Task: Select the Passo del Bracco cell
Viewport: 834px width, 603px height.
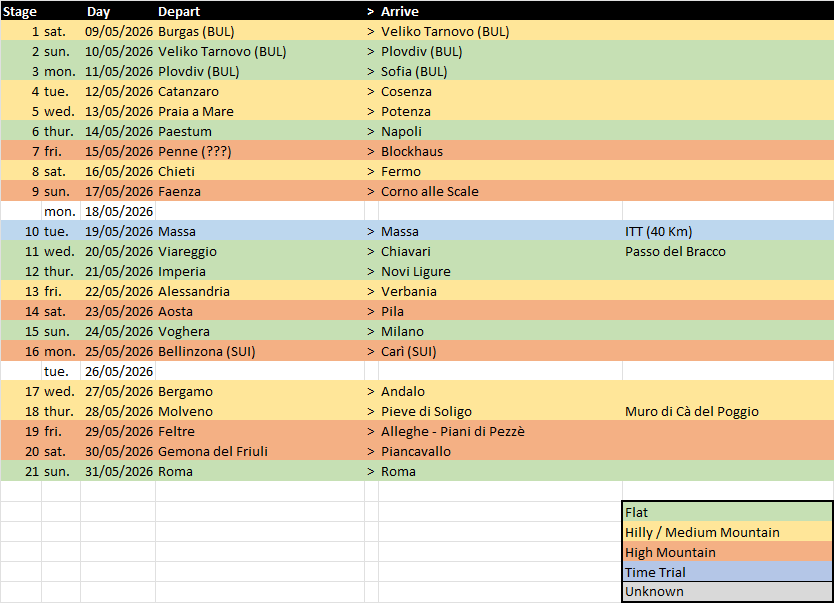Action: (x=675, y=251)
